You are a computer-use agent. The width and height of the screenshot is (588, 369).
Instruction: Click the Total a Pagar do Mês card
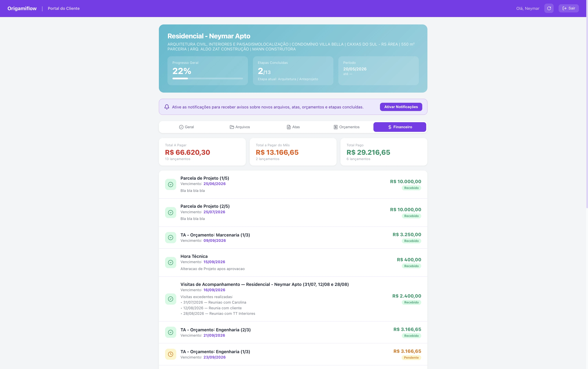(293, 152)
